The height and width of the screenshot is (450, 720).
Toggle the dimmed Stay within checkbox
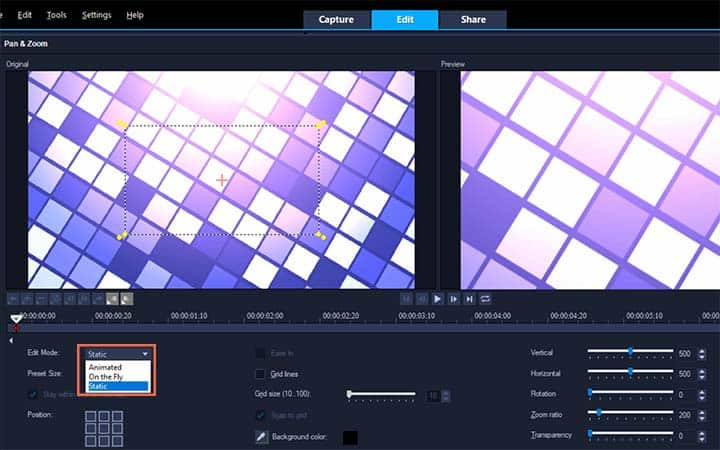pos(33,394)
